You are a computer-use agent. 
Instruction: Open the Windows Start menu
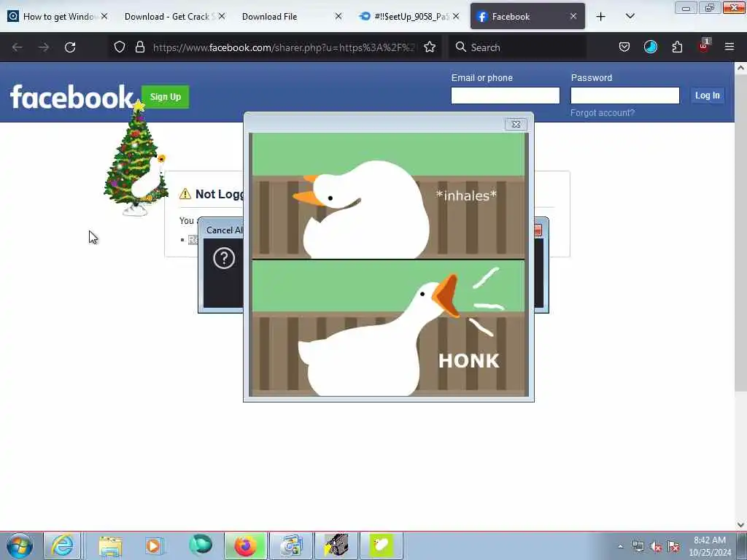20,545
